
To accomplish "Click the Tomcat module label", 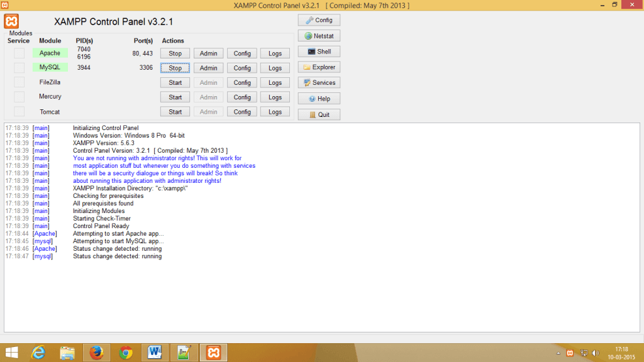I will click(x=50, y=112).
